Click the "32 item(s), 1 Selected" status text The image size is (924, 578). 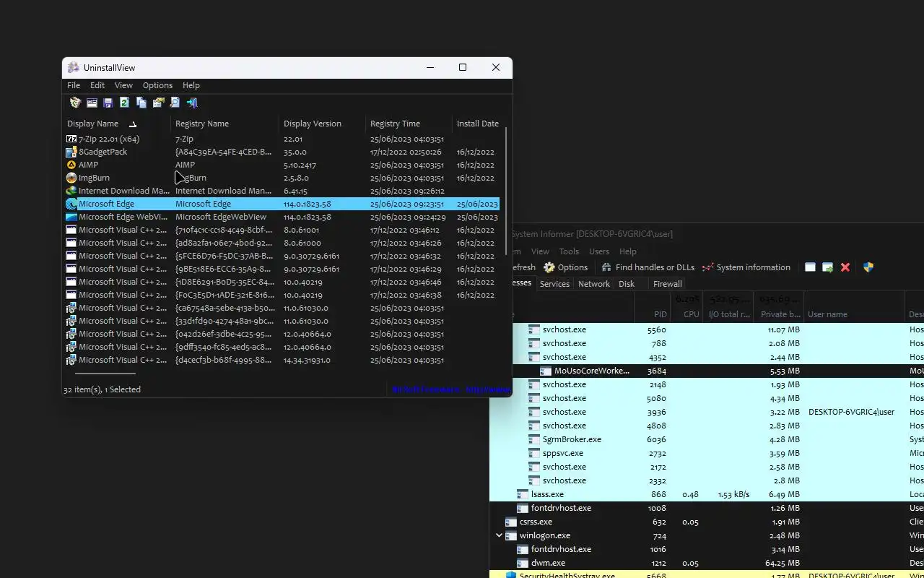click(102, 389)
